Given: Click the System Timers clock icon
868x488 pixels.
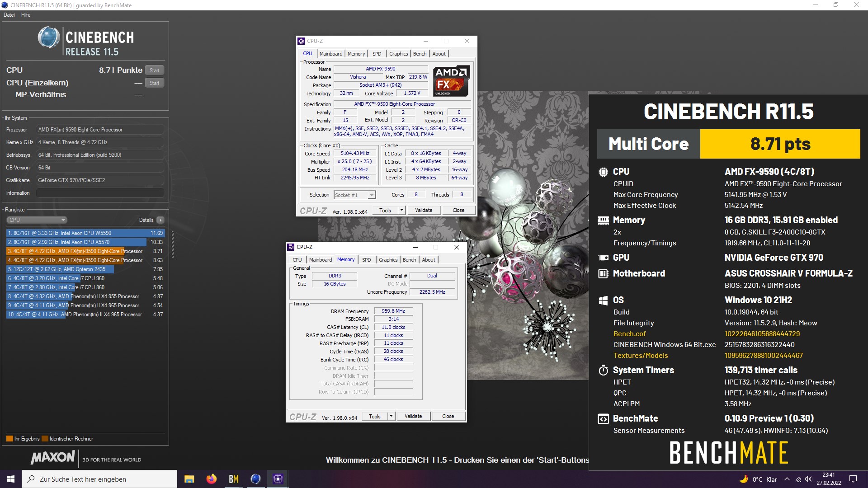Looking at the screenshot, I should point(603,371).
